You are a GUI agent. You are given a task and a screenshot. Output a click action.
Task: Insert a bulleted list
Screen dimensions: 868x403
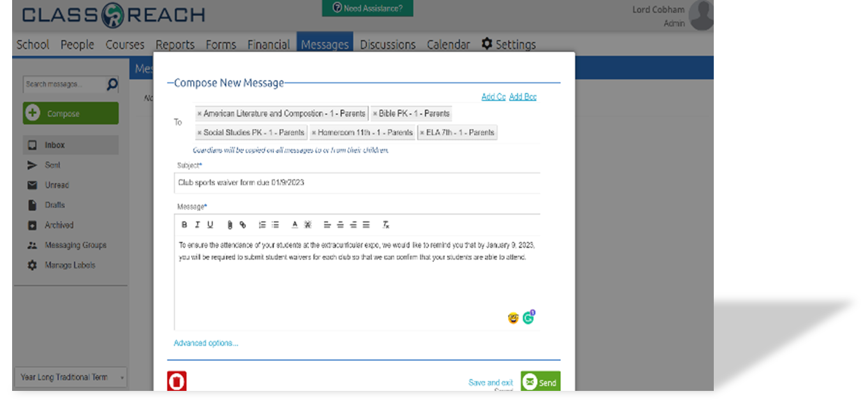point(275,225)
